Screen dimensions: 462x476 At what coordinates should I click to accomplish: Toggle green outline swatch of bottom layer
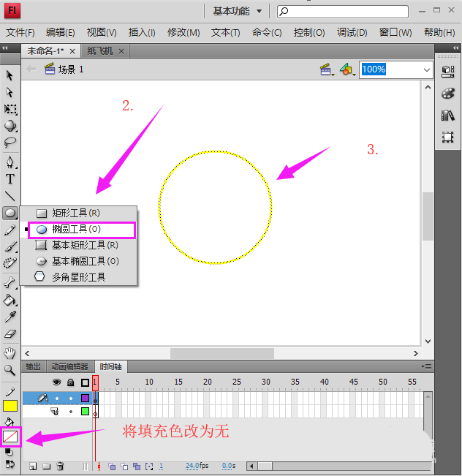(86, 412)
